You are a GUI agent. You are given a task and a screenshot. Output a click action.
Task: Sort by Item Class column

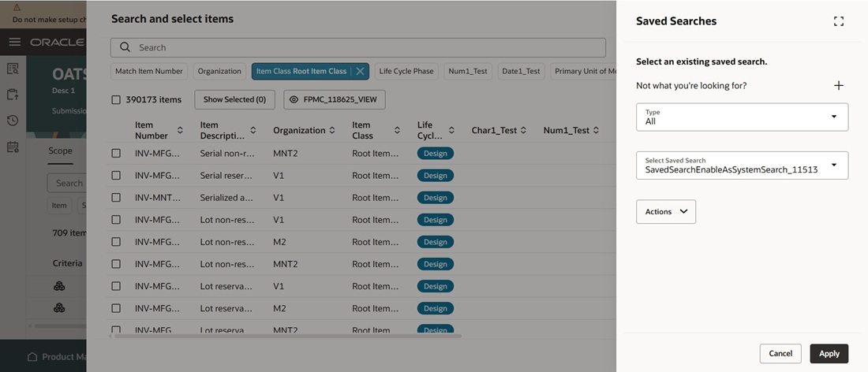[x=397, y=131]
